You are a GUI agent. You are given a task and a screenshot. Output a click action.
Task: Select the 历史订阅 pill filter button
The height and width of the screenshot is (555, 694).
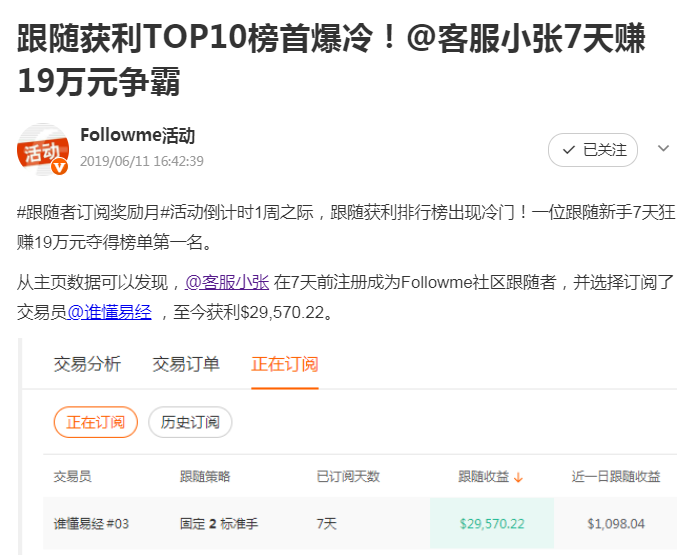[x=190, y=422]
